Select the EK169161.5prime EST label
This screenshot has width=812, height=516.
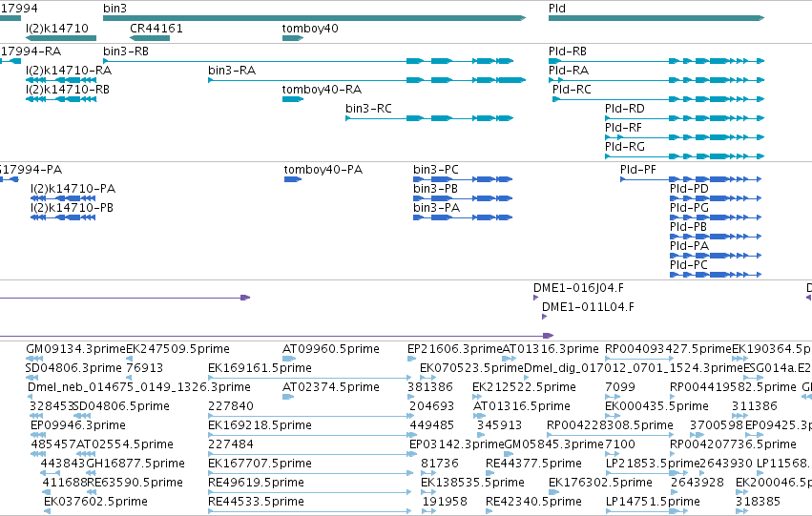[x=260, y=368]
